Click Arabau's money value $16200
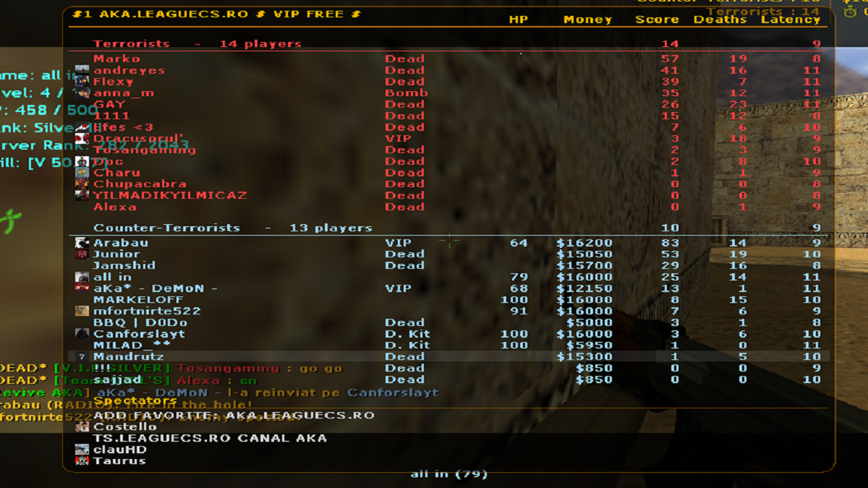The image size is (868, 488). click(x=584, y=243)
